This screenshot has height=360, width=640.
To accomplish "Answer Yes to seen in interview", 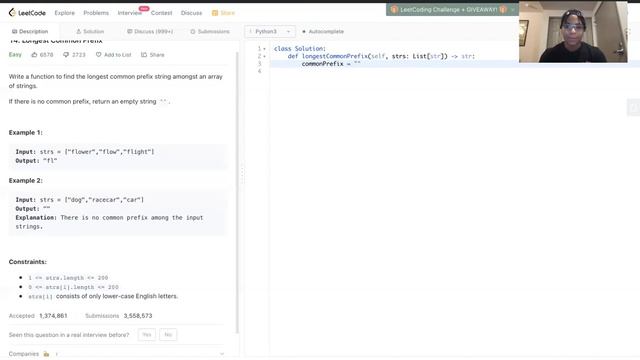I will tap(147, 335).
